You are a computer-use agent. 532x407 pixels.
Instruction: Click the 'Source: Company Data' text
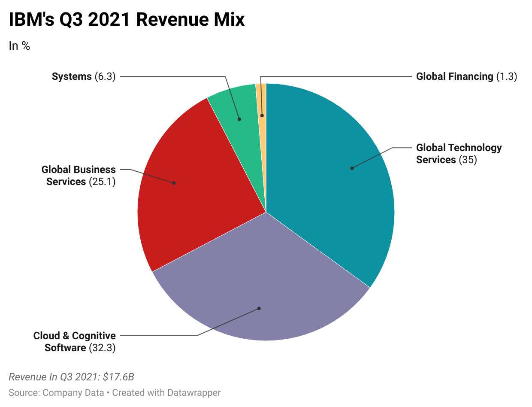point(56,392)
